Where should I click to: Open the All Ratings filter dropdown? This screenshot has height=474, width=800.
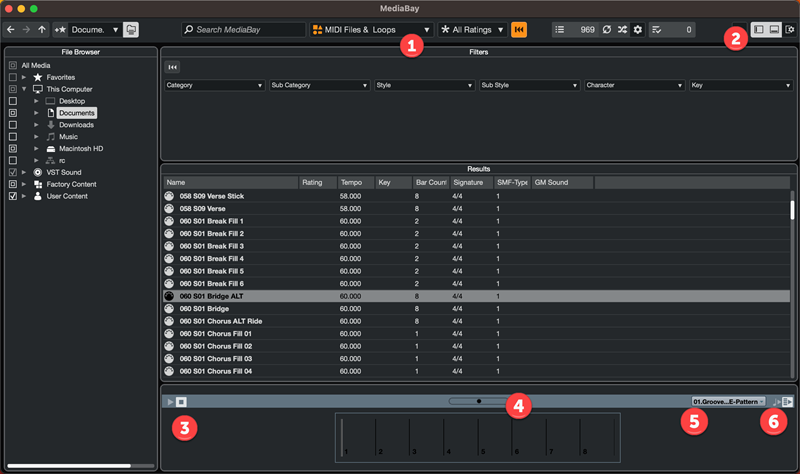(x=472, y=30)
